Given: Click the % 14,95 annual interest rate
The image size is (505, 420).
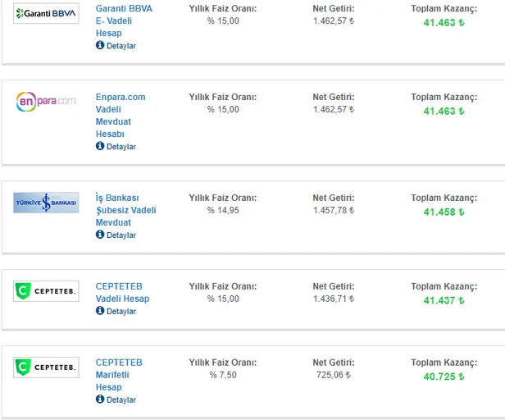Looking at the screenshot, I should click(223, 210).
